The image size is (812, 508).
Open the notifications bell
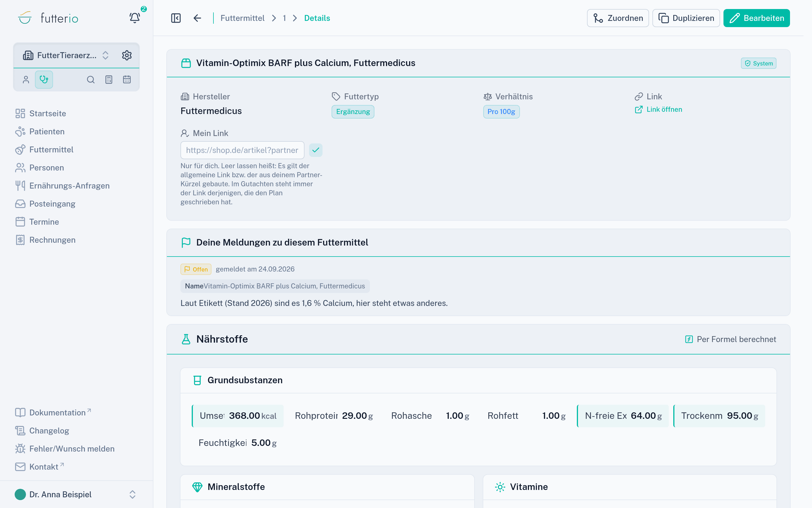coord(135,18)
